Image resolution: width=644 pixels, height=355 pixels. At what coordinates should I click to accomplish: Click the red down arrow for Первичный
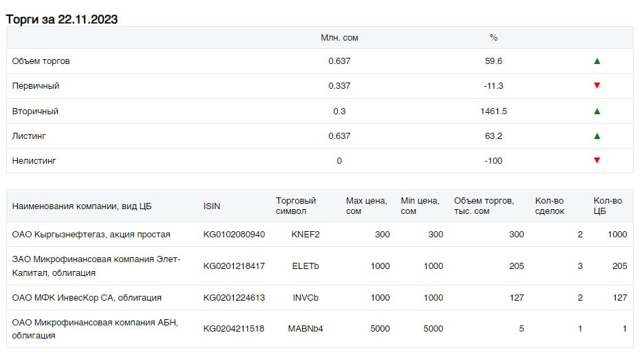coord(597,85)
